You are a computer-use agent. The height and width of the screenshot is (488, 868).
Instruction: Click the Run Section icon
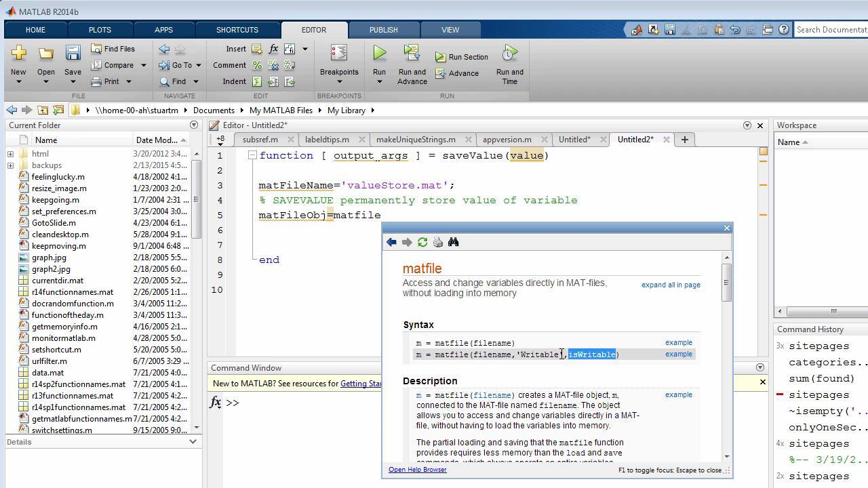[x=441, y=58]
